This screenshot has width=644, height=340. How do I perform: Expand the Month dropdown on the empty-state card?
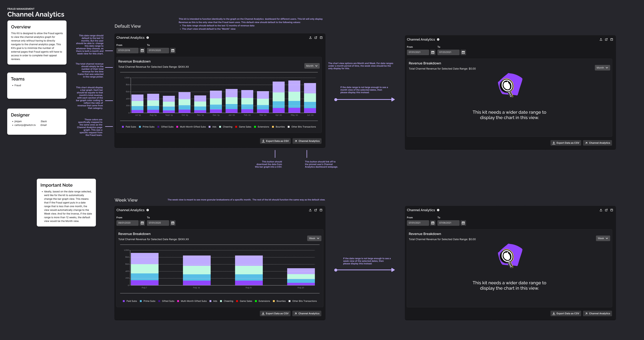click(x=602, y=67)
